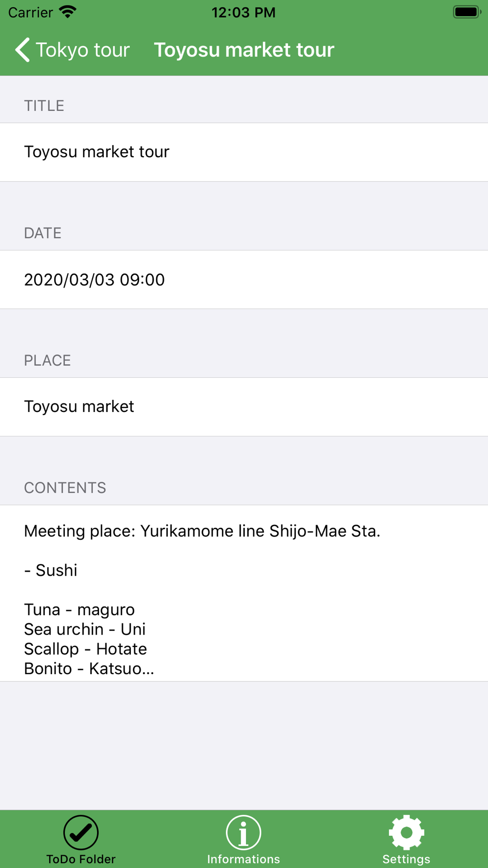This screenshot has width=488, height=868.
Task: Tap the Toyosu market tour navigation title
Action: [244, 50]
